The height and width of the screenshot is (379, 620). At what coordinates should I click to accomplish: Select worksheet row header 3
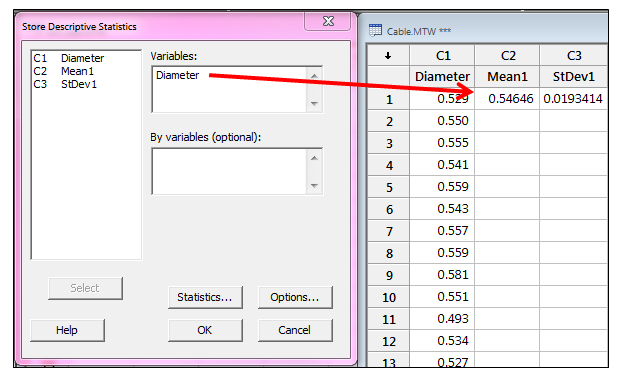(389, 143)
